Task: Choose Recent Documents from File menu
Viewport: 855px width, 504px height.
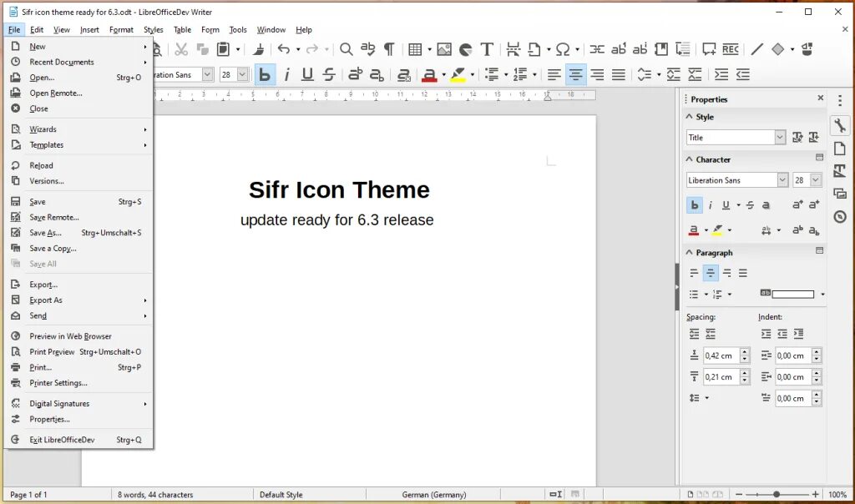Action: pyautogui.click(x=79, y=62)
